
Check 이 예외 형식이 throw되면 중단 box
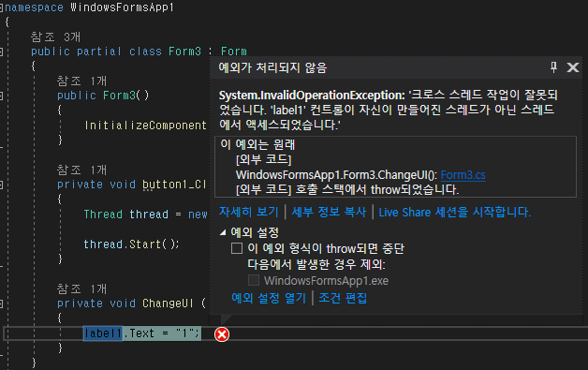point(237,248)
